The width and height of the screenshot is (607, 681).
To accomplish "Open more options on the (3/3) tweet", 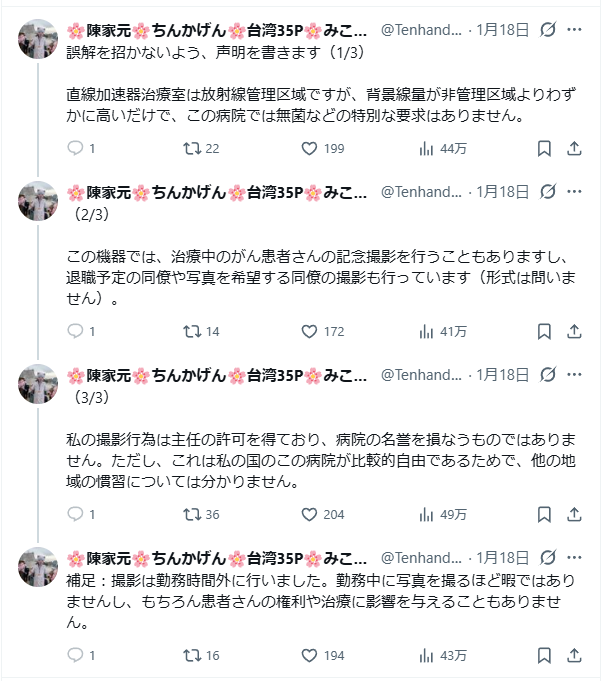I will 574,374.
